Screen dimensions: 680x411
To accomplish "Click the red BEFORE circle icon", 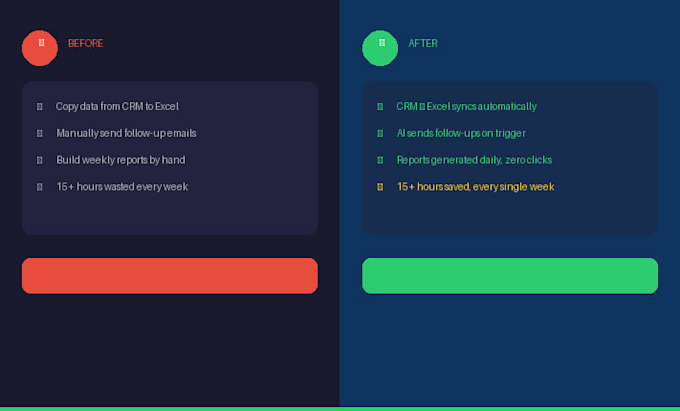I will pyautogui.click(x=40, y=48).
